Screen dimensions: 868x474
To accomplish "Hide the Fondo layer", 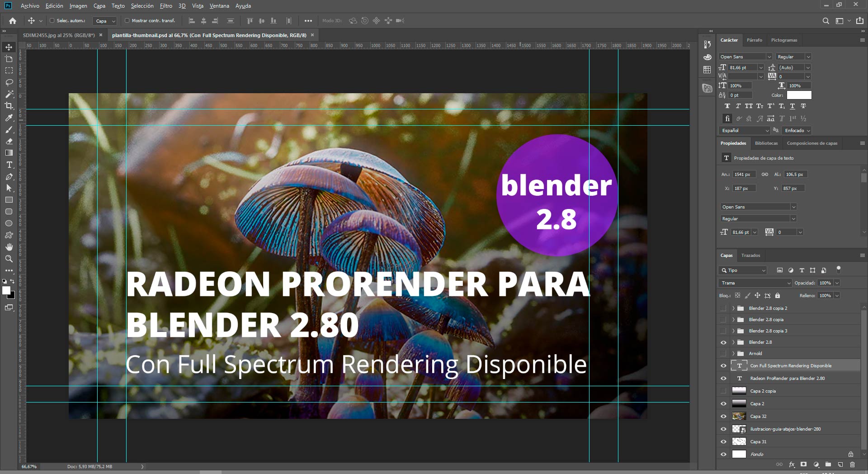I will point(723,455).
